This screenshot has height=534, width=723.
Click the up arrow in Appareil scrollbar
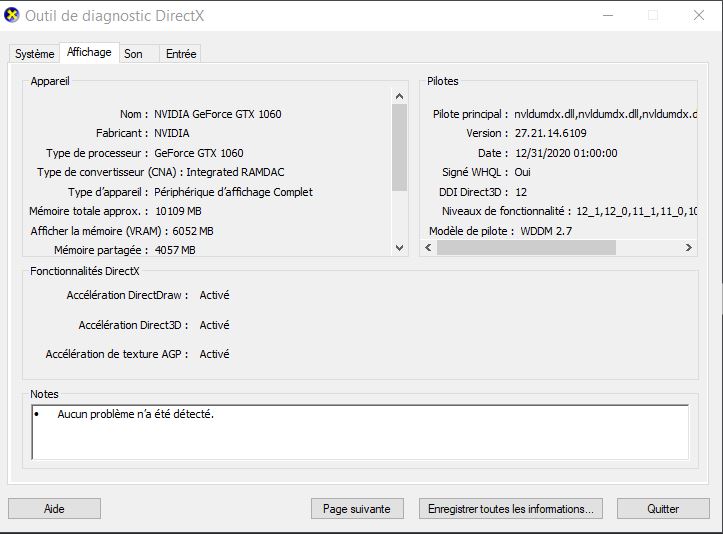pyautogui.click(x=400, y=96)
